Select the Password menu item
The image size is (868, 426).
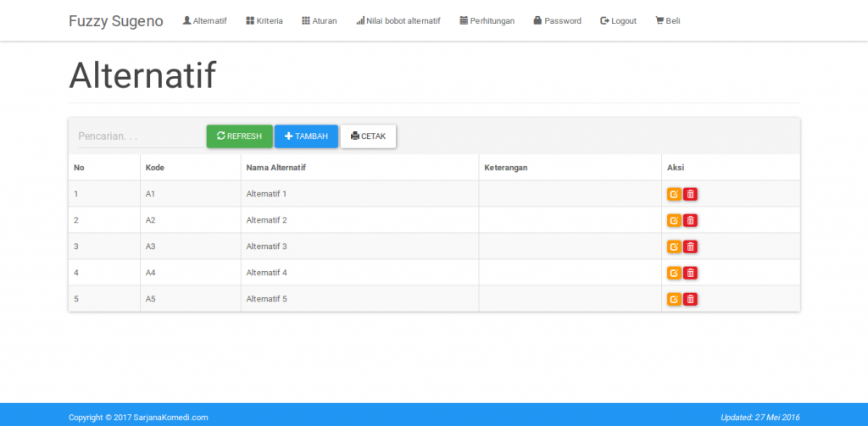point(557,21)
